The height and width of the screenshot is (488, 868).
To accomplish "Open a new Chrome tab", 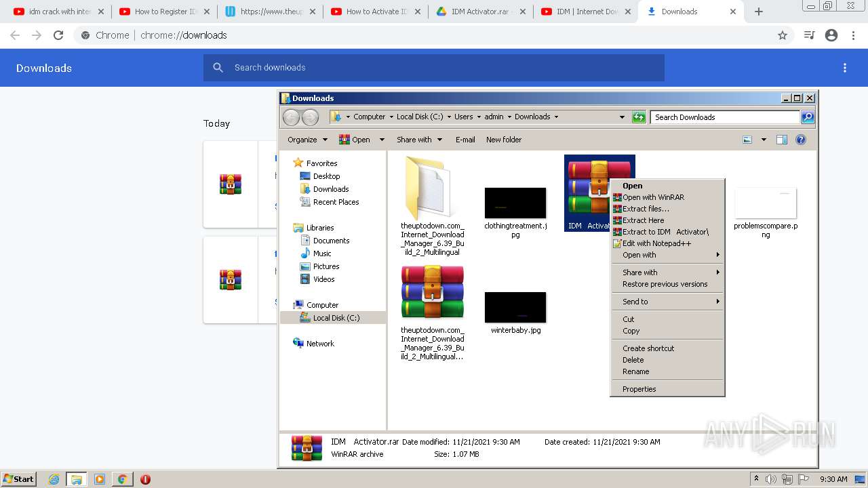I will tap(759, 12).
